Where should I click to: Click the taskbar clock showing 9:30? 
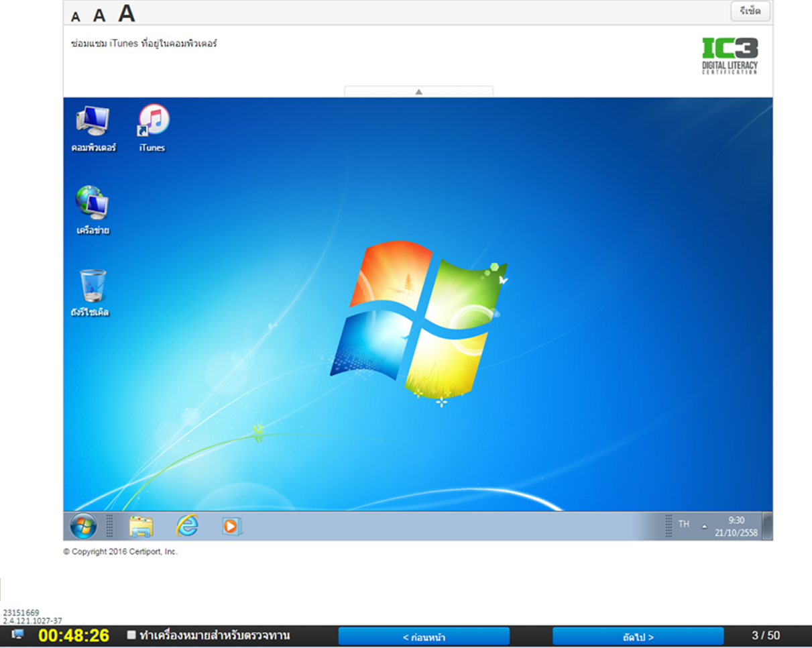(x=736, y=520)
